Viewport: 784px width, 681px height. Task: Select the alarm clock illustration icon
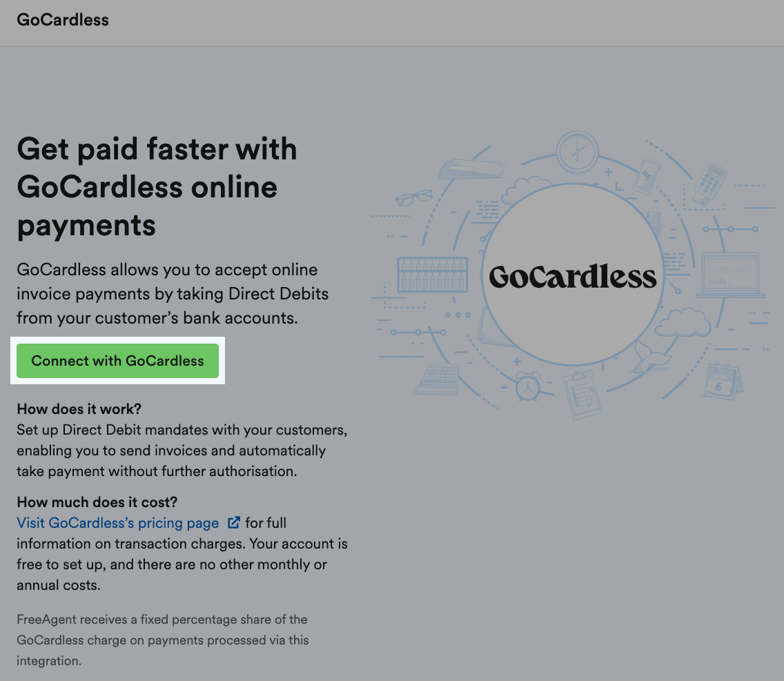[x=529, y=386]
